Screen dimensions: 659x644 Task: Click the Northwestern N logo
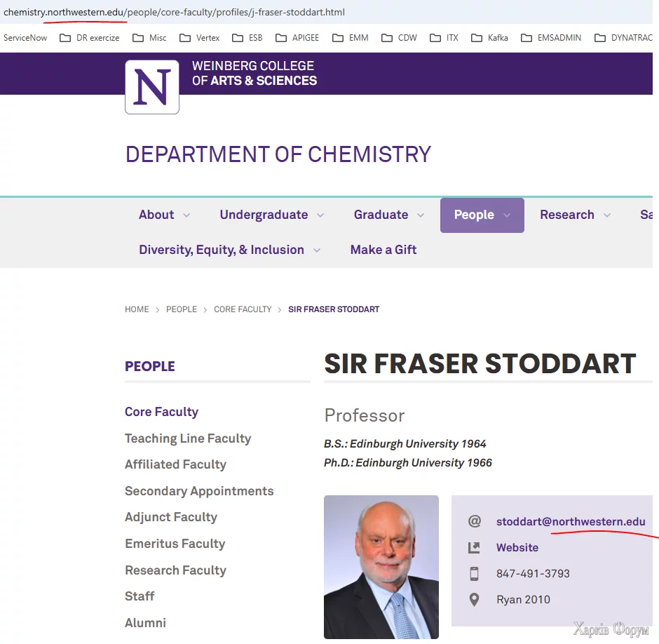(x=152, y=86)
